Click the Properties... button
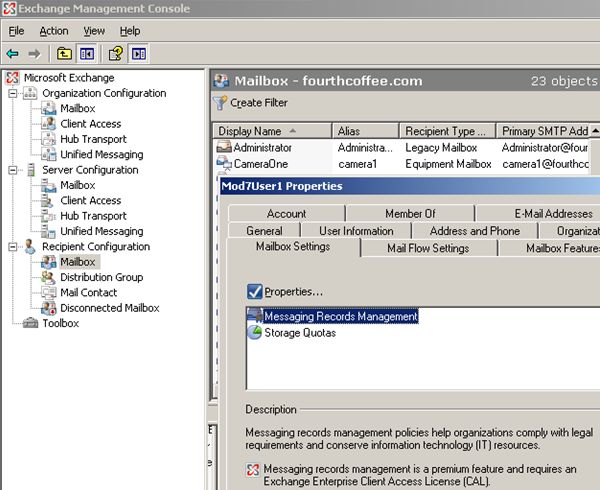The width and height of the screenshot is (600, 490). pos(293,292)
